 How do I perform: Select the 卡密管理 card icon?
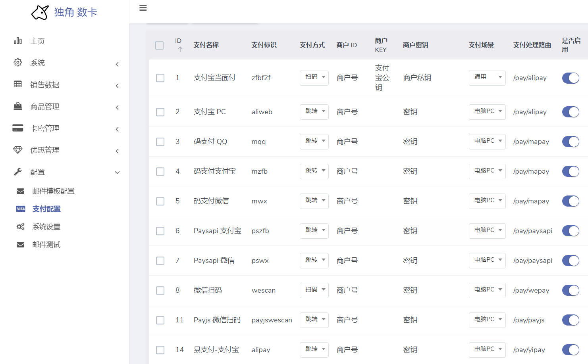18,128
